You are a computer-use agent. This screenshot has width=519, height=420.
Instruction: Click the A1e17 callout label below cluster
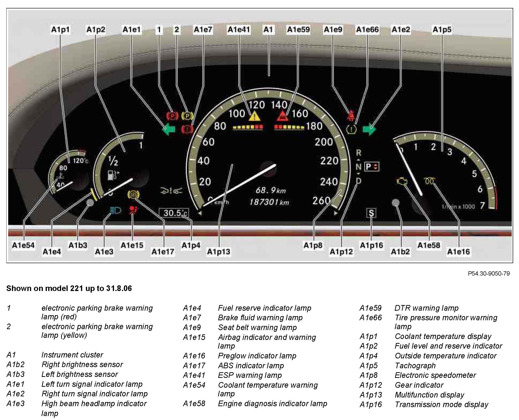click(x=163, y=252)
